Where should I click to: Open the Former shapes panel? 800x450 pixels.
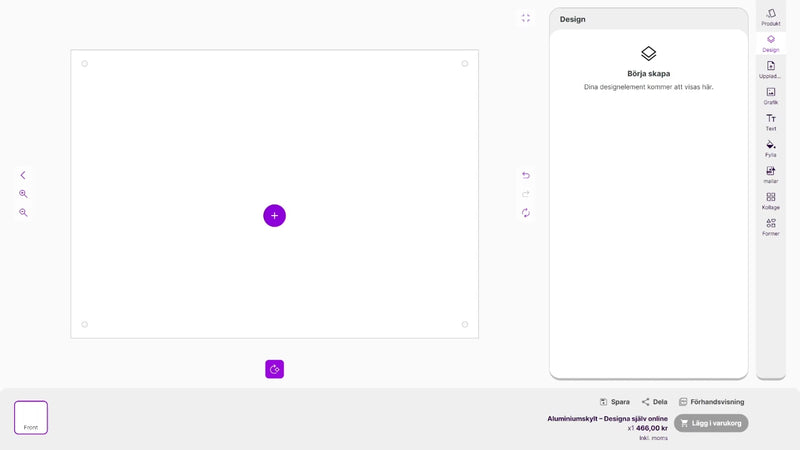[771, 227]
